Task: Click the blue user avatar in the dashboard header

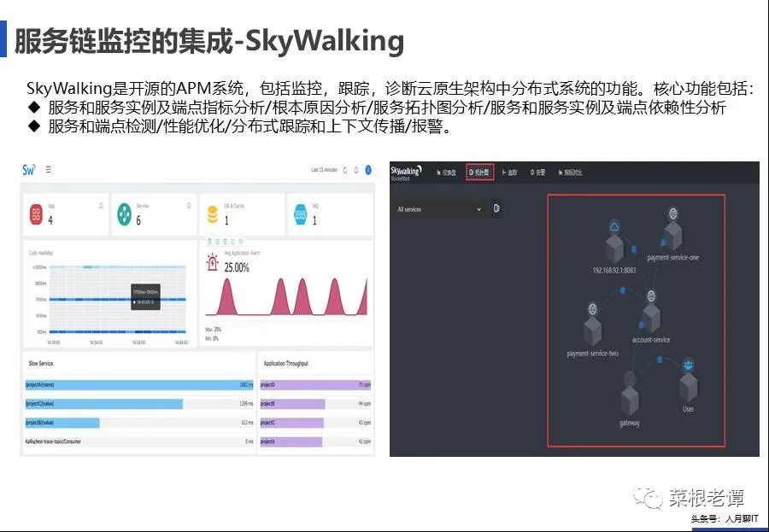Action: (368, 170)
